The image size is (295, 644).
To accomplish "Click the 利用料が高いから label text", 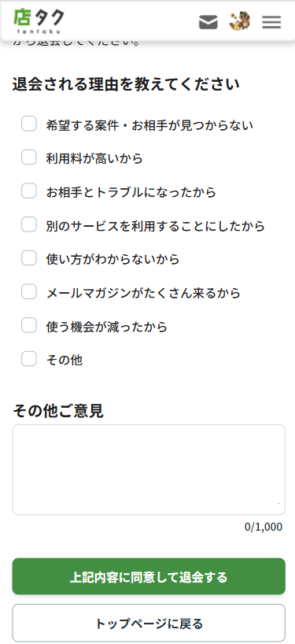I will point(94,158).
